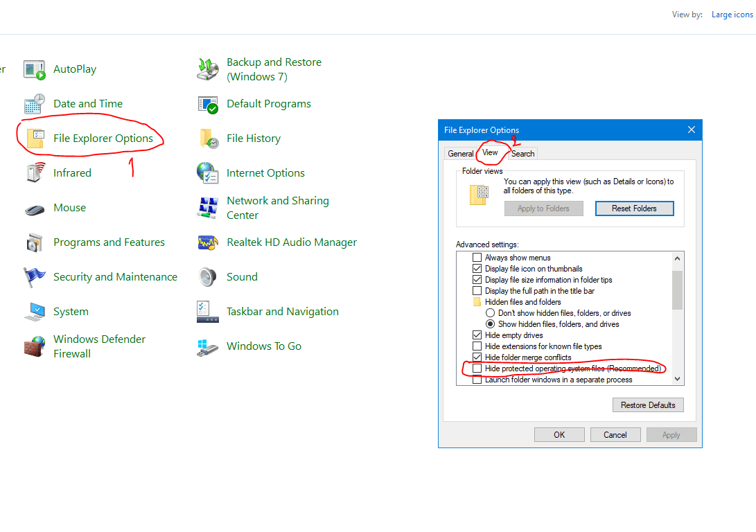Open the Default Programs icon
The image size is (756, 532).
[x=208, y=104]
